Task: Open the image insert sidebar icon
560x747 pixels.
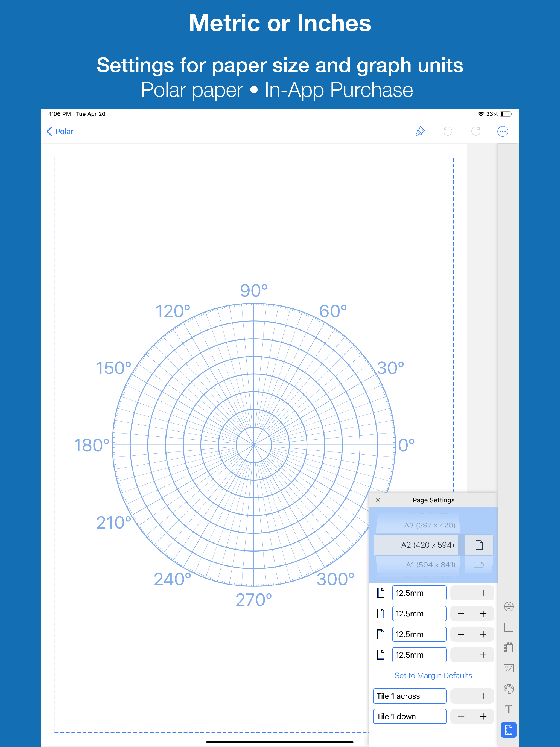Action: click(509, 668)
